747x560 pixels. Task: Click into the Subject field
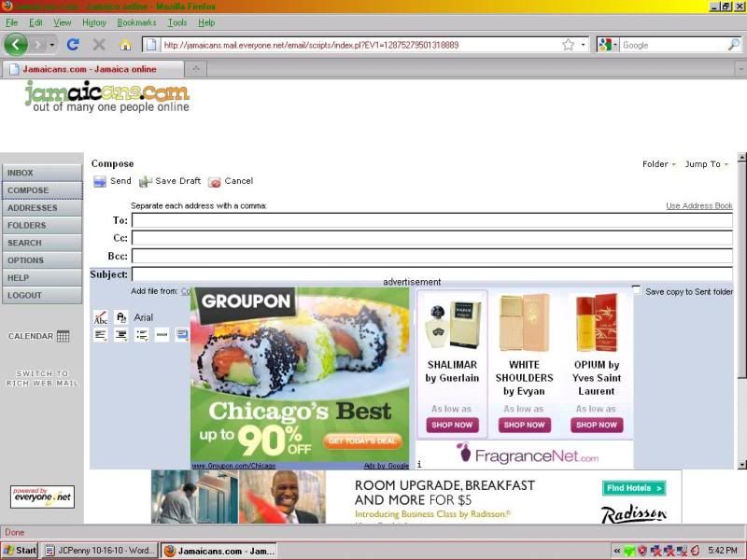pyautogui.click(x=432, y=274)
